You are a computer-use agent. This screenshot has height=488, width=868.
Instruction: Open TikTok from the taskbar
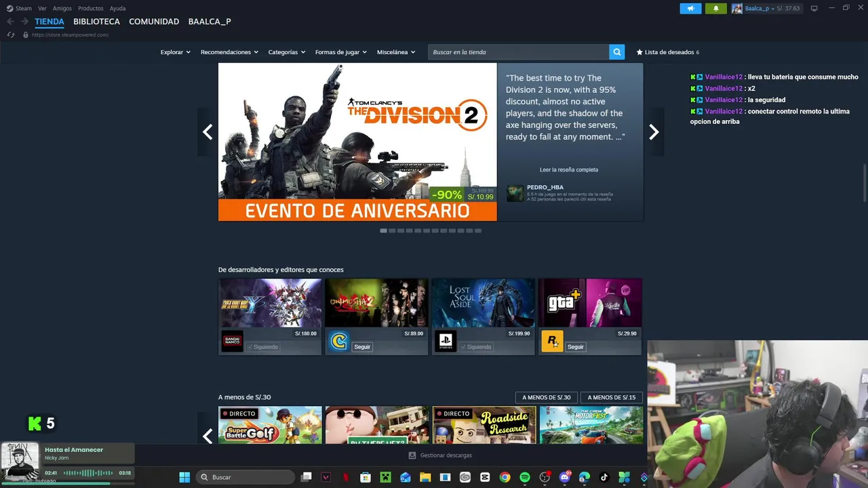(604, 477)
